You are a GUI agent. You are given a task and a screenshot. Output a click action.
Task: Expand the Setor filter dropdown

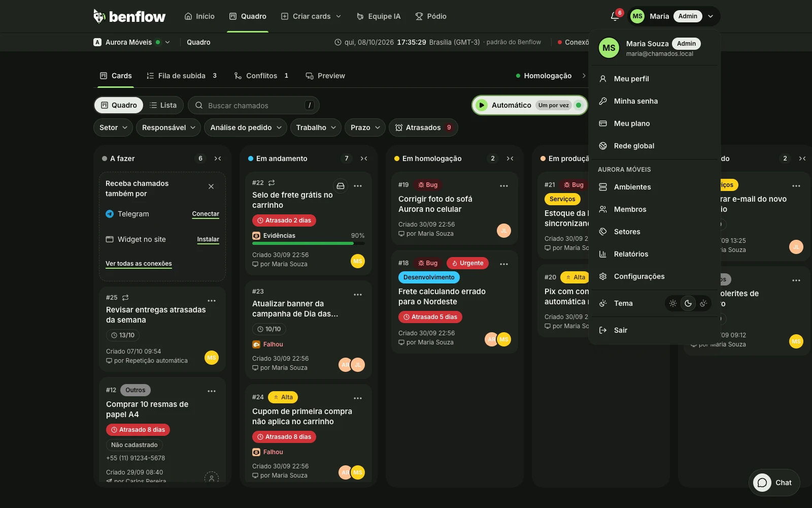pos(113,128)
